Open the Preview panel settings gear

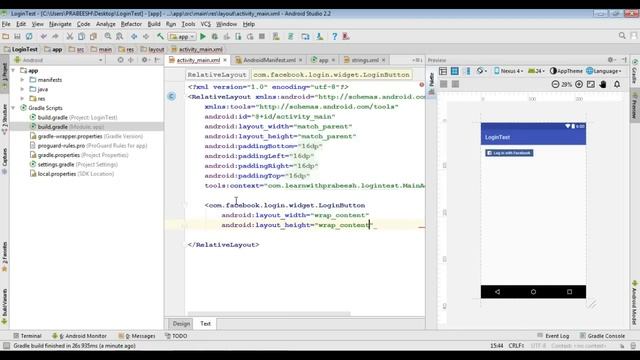tap(611, 60)
